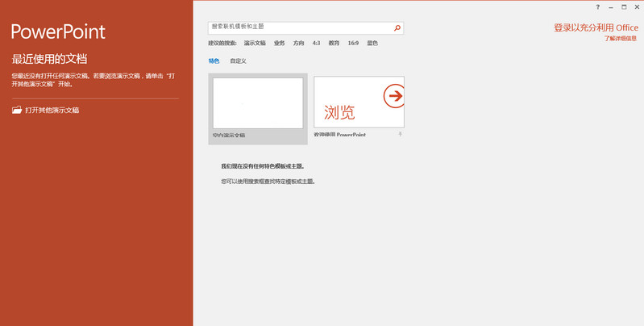Click 登录以充分利用 Office sign-in link

(596, 27)
